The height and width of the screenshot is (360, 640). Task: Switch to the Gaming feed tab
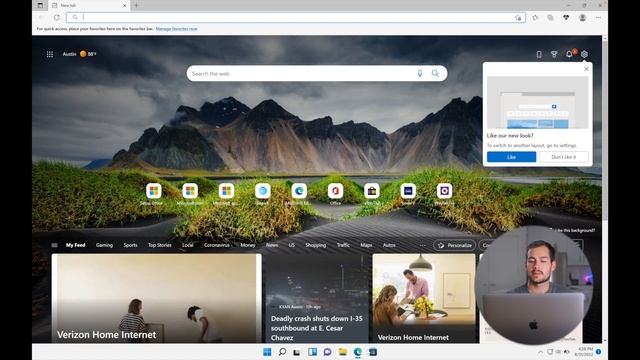click(x=104, y=245)
